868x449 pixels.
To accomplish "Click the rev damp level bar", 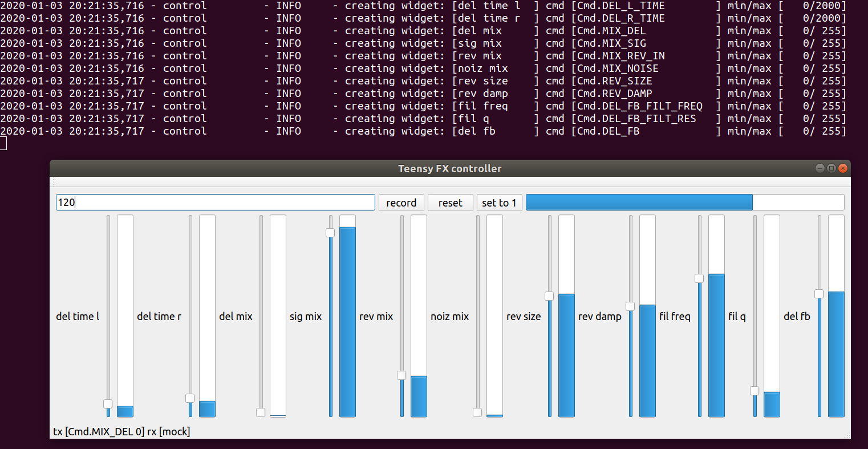I will (x=647, y=316).
